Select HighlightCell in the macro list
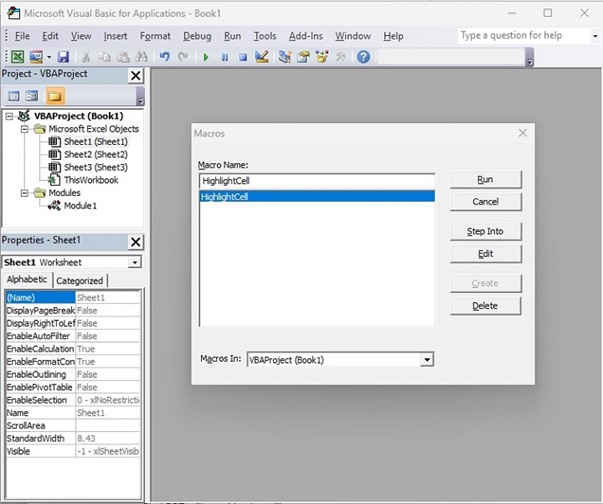Image resolution: width=603 pixels, height=504 pixels. (317, 196)
